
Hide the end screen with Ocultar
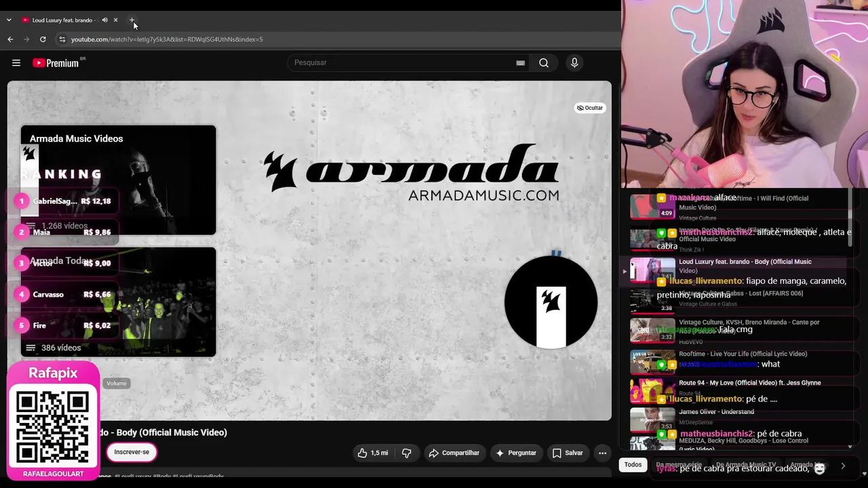589,108
